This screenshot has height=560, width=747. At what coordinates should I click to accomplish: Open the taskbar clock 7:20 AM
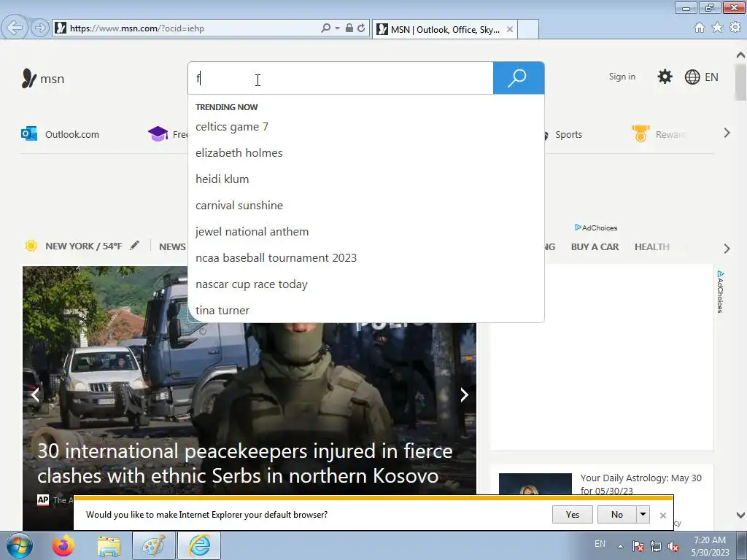(x=710, y=545)
